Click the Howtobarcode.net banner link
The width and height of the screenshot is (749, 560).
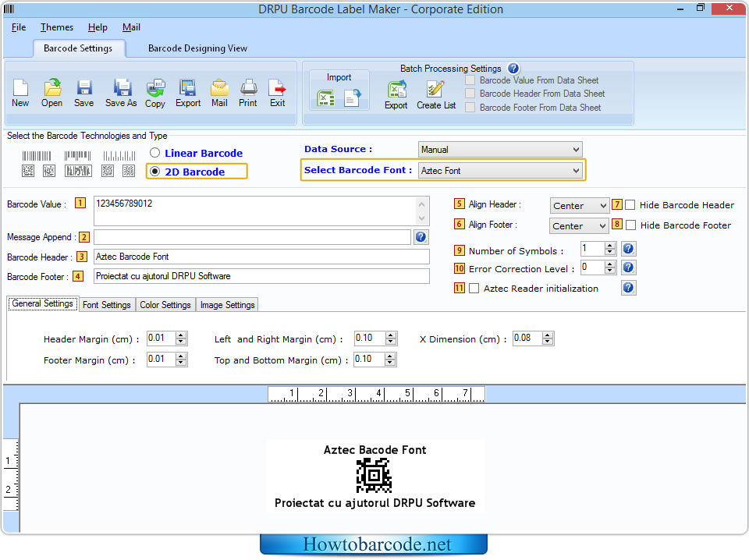coord(374,544)
